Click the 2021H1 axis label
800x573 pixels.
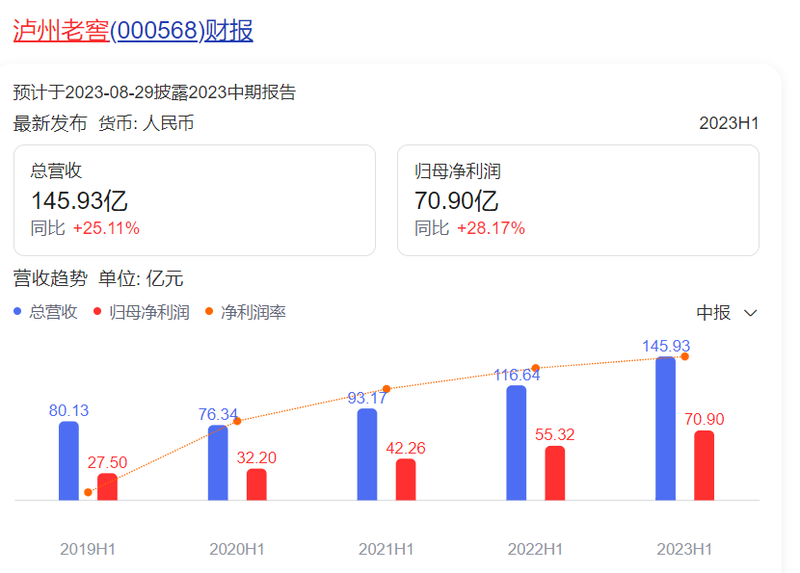pos(386,549)
